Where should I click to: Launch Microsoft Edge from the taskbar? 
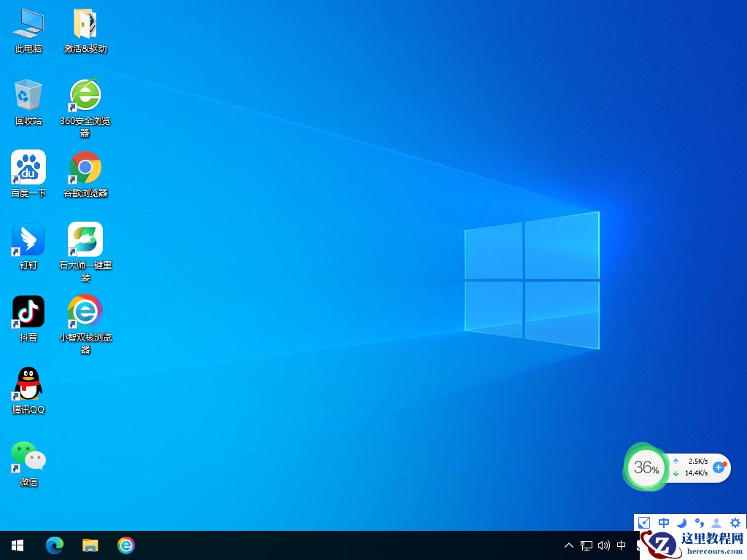(55, 545)
